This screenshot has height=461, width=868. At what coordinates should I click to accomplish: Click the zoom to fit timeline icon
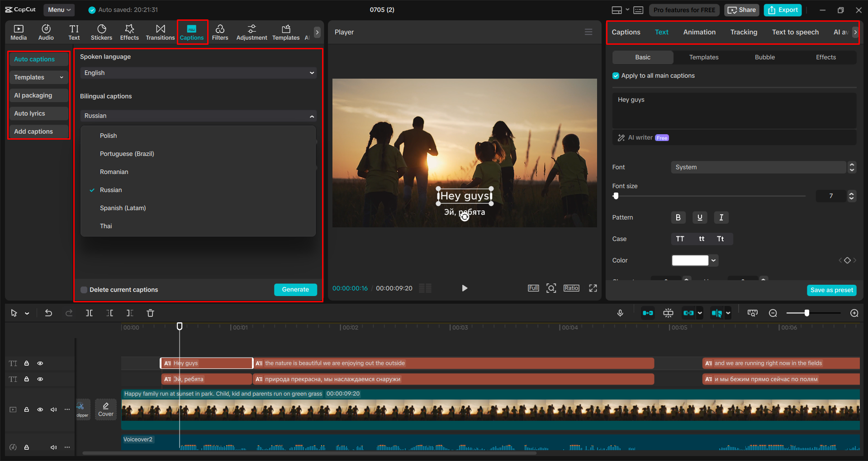752,313
